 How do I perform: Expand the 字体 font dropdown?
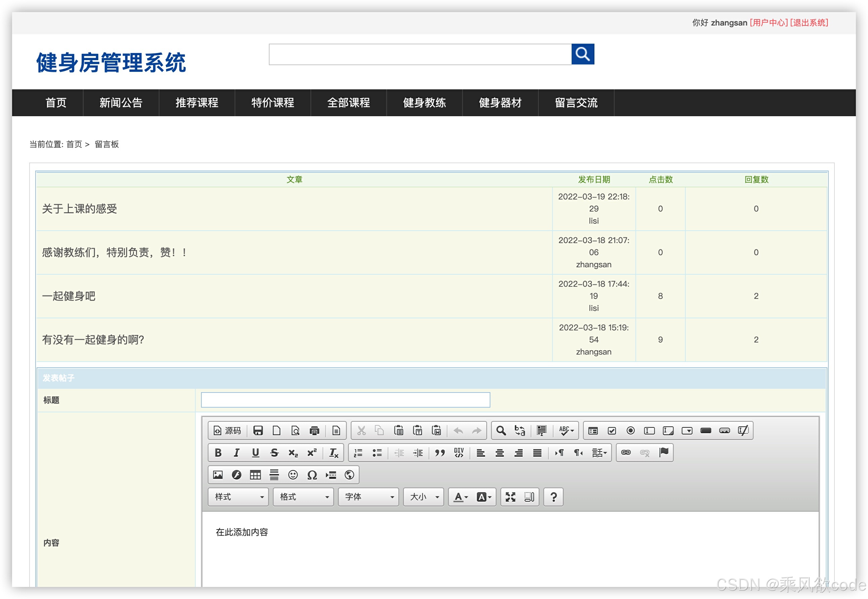[368, 497]
